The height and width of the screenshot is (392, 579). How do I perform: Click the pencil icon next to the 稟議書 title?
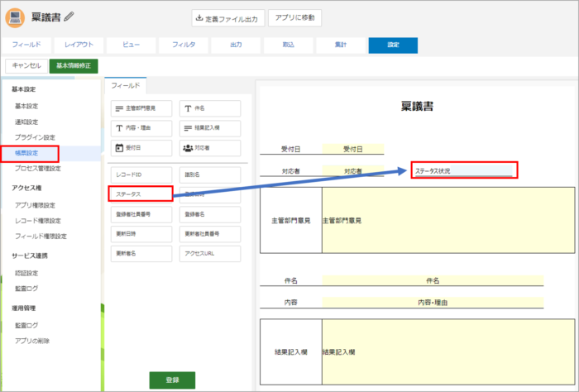point(69,17)
